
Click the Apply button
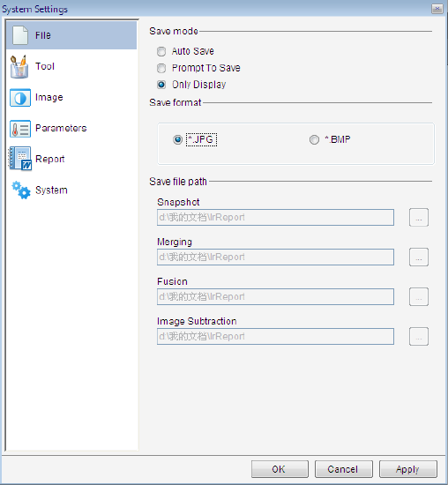pos(408,469)
